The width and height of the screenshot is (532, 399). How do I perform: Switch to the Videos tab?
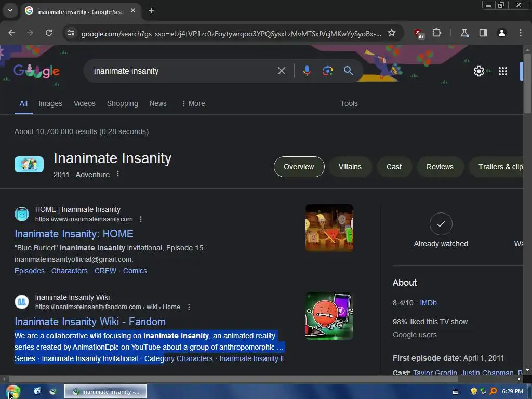coord(85,103)
